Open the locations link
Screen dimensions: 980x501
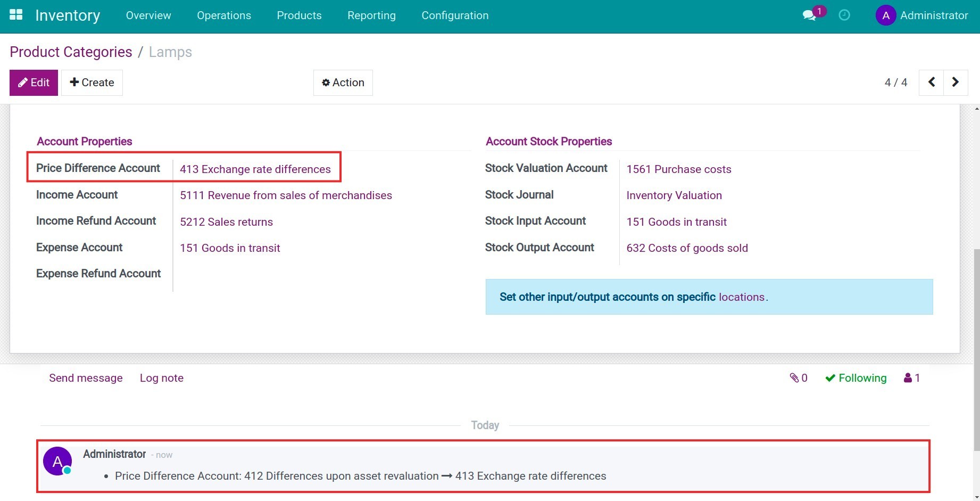[x=741, y=297]
